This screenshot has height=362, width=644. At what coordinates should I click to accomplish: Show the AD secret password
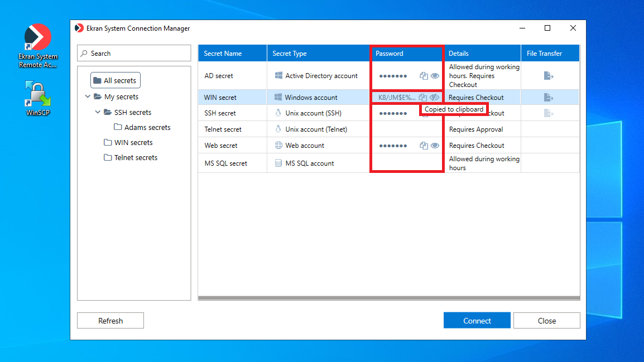pyautogui.click(x=435, y=76)
